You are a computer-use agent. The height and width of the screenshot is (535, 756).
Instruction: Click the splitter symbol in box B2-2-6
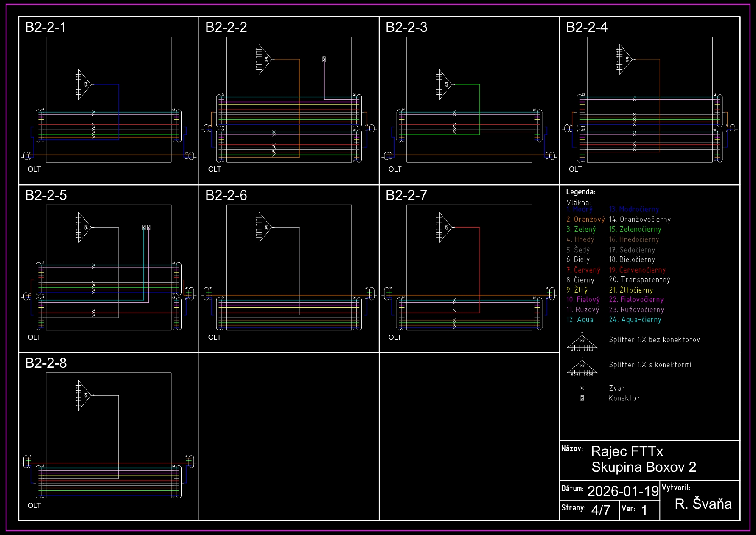click(264, 228)
